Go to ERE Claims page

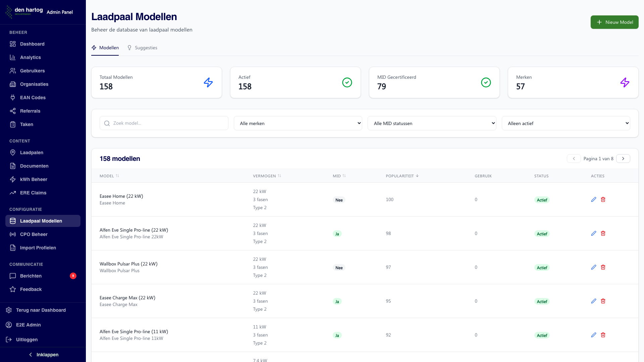point(33,193)
